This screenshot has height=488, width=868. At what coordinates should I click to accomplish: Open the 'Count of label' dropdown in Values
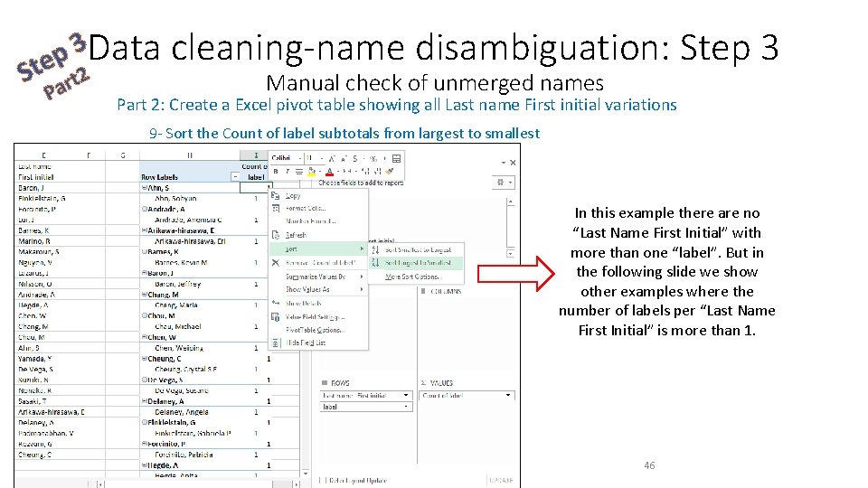[508, 396]
